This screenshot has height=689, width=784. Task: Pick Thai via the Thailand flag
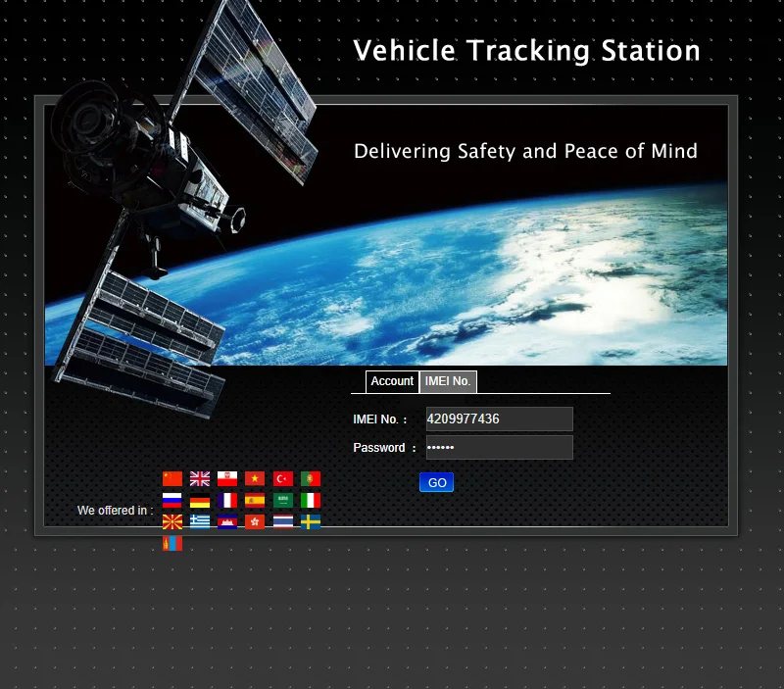coord(283,522)
